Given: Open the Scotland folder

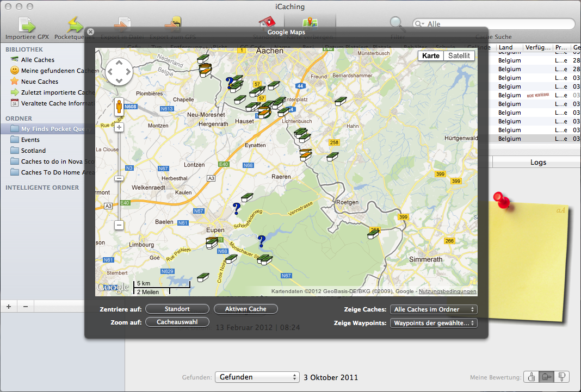Looking at the screenshot, I should click(x=33, y=151).
